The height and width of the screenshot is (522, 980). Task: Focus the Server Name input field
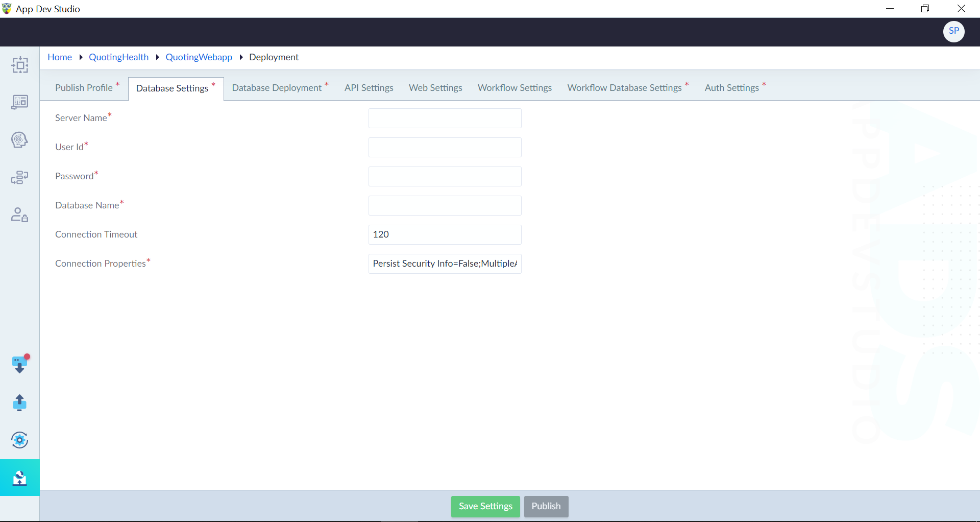click(x=445, y=118)
